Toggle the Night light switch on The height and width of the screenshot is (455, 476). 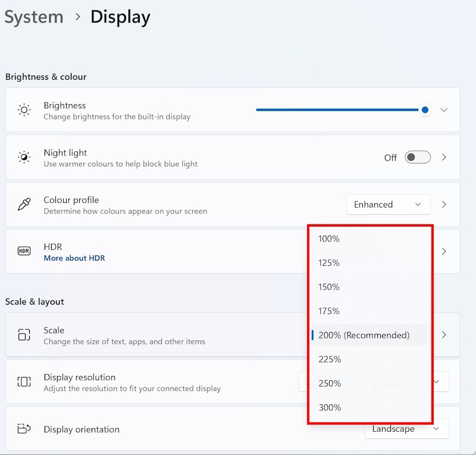(417, 158)
